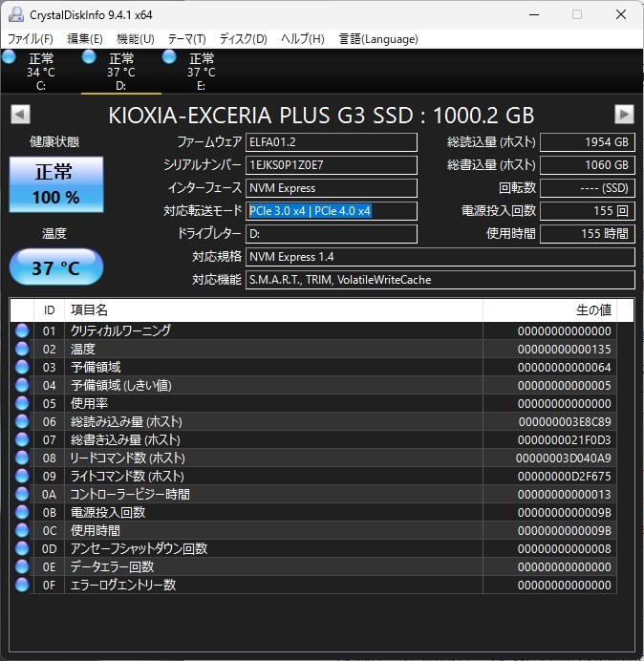
Task: Close the CrystalDiskInfo window
Action: tap(621, 14)
